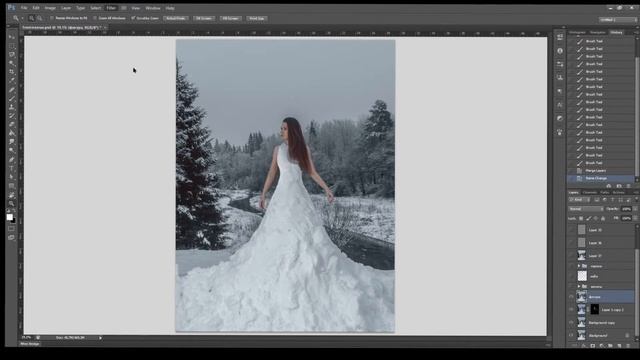This screenshot has width=640, height=360.
Task: Show Layer 35 visibility
Action: point(571,230)
